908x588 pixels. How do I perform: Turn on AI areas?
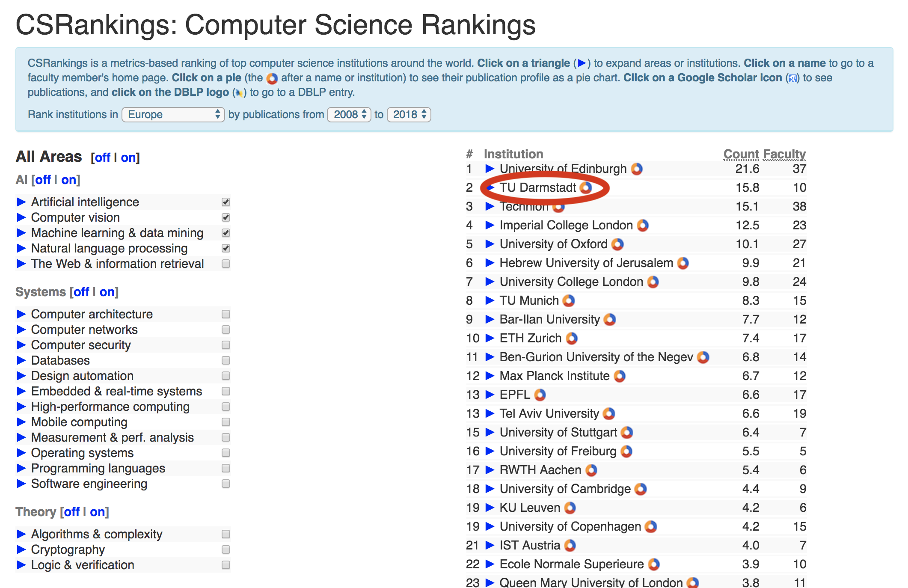pyautogui.click(x=68, y=180)
